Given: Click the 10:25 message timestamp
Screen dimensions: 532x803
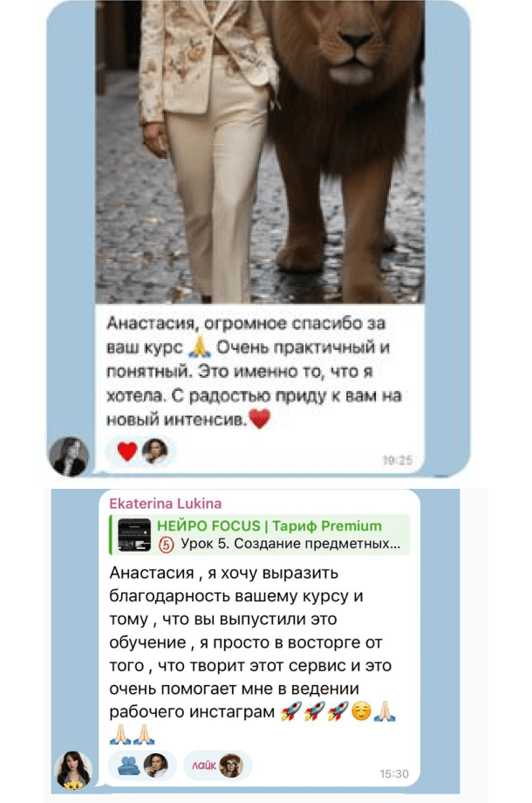Looking at the screenshot, I should [398, 460].
